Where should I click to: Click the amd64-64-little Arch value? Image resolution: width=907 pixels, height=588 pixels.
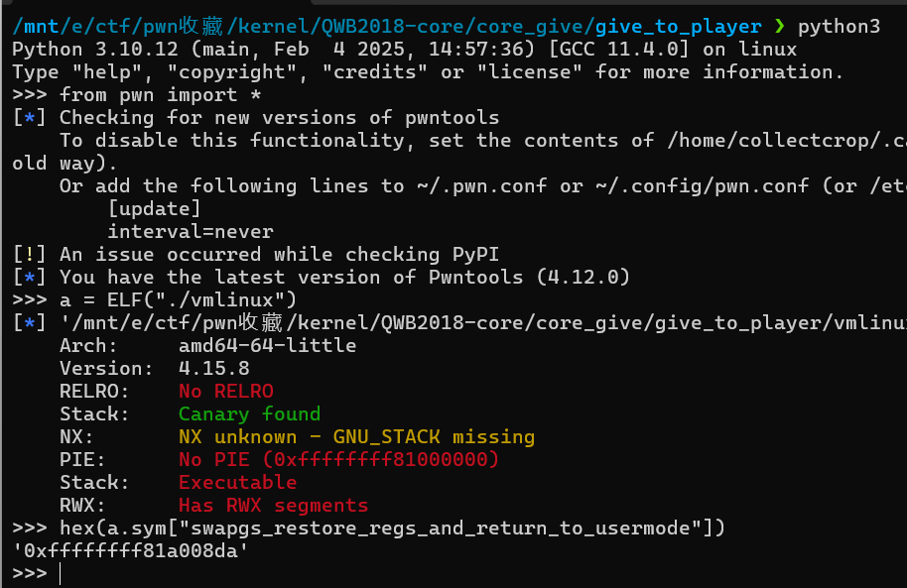(267, 346)
